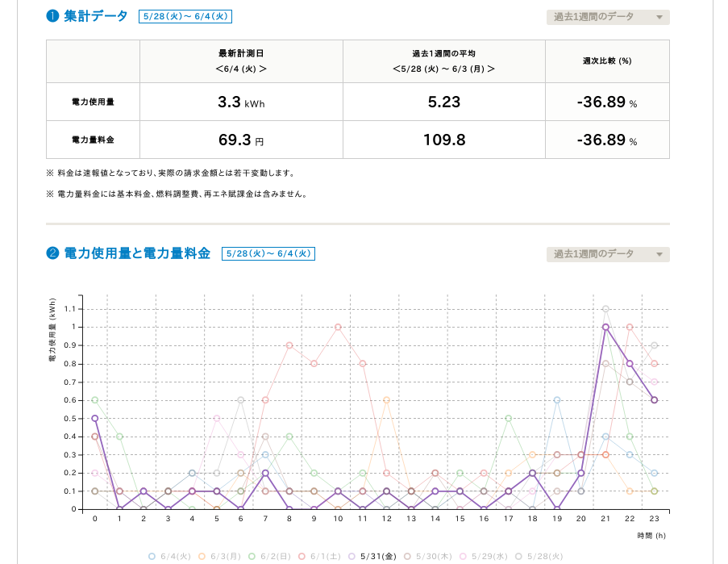Click the dropdown arrow on the period selector
The height and width of the screenshot is (564, 728).
(661, 17)
